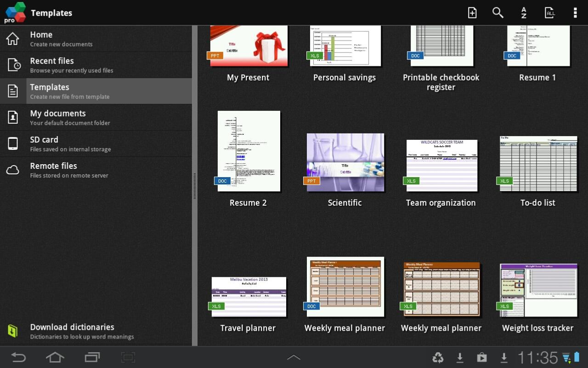Tap the Download dictionaries icon
Image resolution: width=588 pixels, height=368 pixels.
click(12, 330)
